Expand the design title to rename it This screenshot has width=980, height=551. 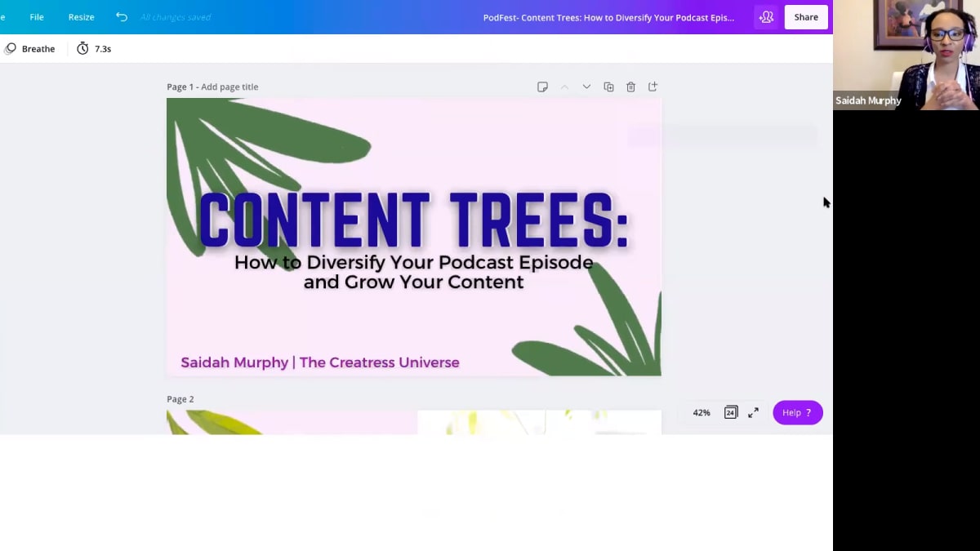pos(608,16)
